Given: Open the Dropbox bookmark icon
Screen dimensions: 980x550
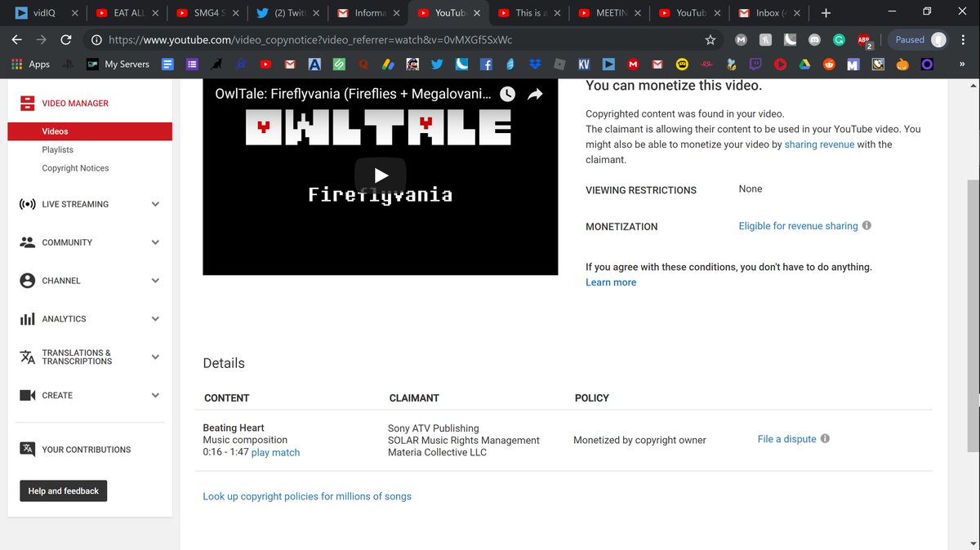Looking at the screenshot, I should (535, 64).
